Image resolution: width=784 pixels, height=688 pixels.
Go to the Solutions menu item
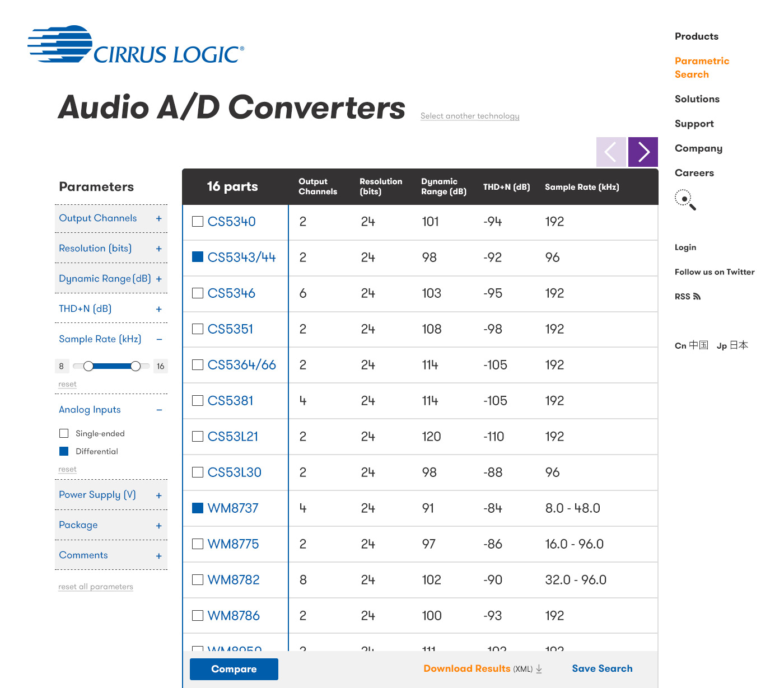pos(697,99)
